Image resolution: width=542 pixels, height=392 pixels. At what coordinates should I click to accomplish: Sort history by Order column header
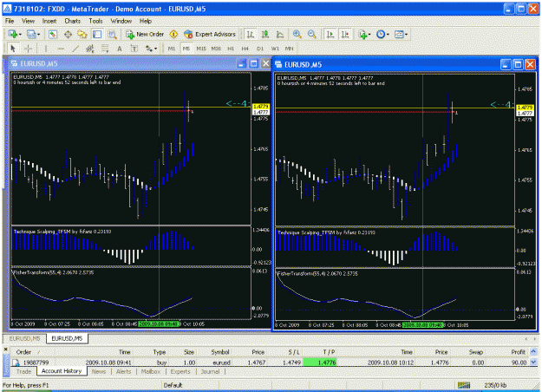click(x=24, y=352)
